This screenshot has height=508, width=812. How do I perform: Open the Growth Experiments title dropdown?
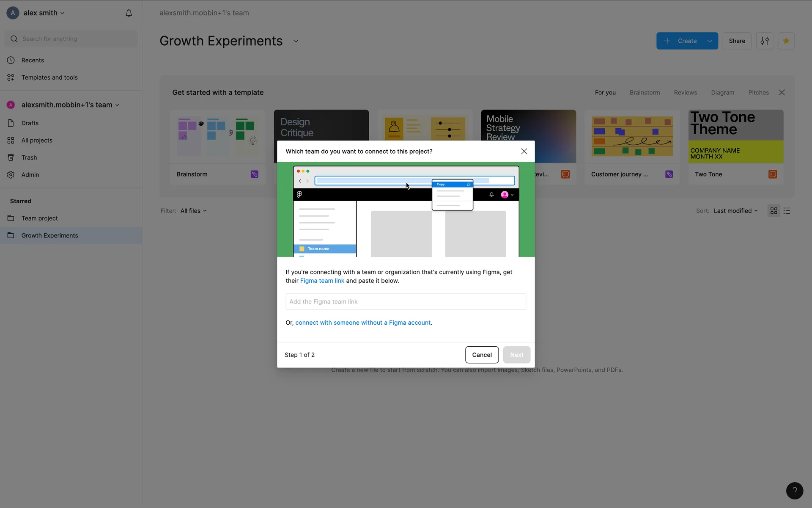point(296,41)
